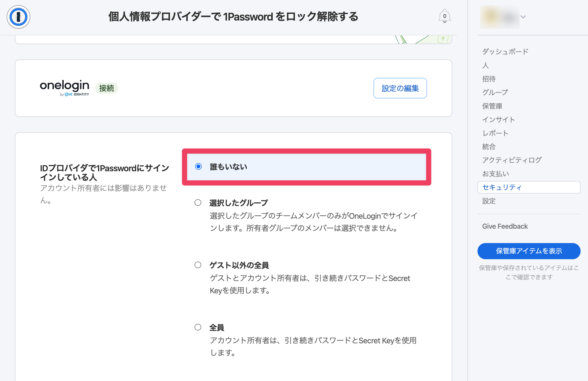
Task: Open レポート in the sidebar
Action: click(x=495, y=133)
